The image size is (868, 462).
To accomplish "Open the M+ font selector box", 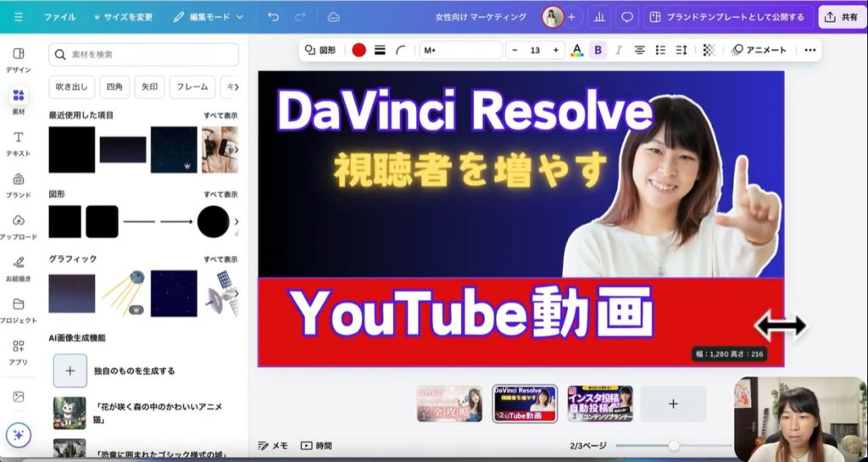I will 460,50.
